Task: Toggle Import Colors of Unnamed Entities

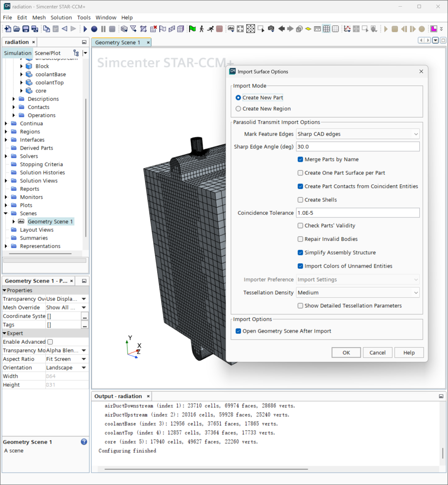Action: (x=300, y=266)
